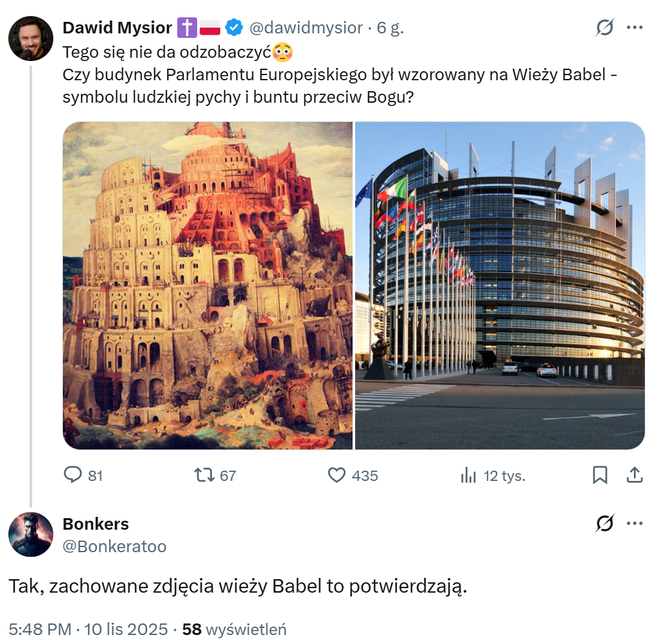Open Tower of Babel painting image
This screenshot has height=644, width=657.
pyautogui.click(x=208, y=285)
